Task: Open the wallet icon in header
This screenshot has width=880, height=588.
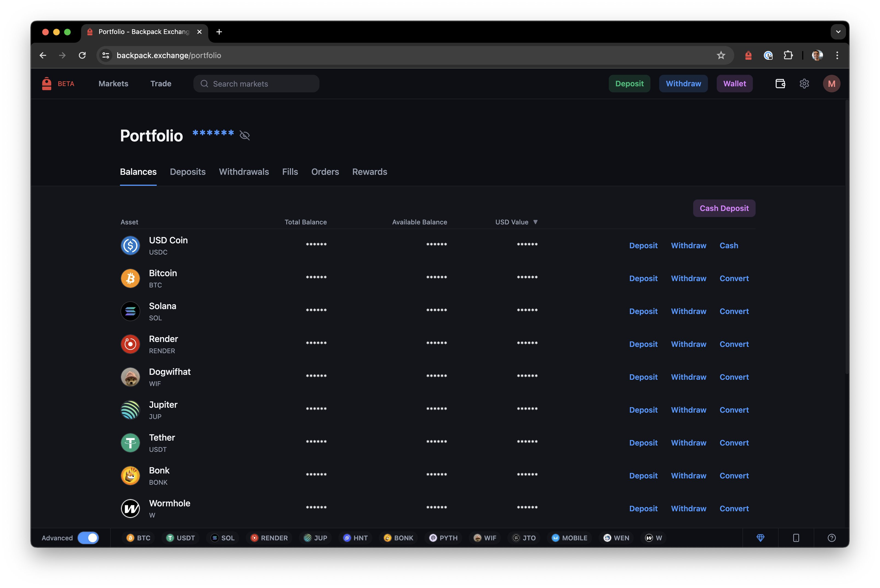Action: tap(780, 84)
